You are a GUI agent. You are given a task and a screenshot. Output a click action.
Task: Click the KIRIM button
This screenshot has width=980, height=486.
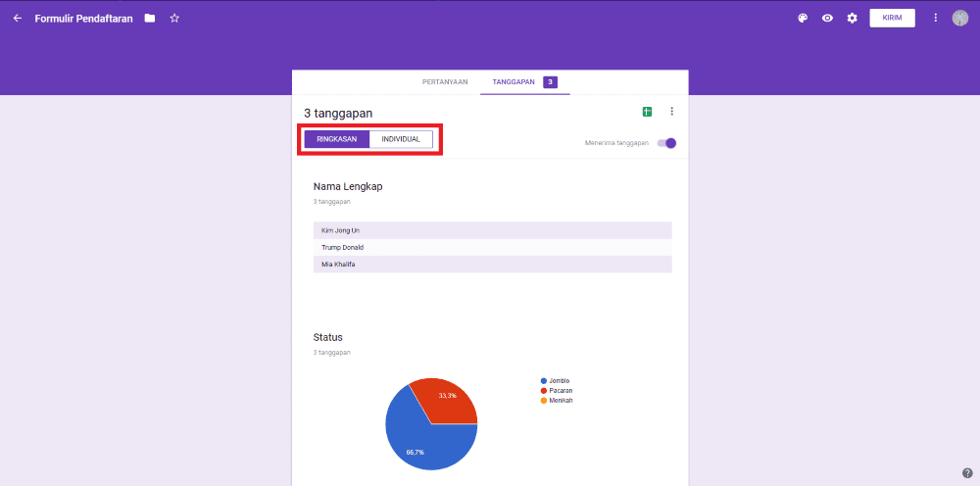click(x=892, y=18)
